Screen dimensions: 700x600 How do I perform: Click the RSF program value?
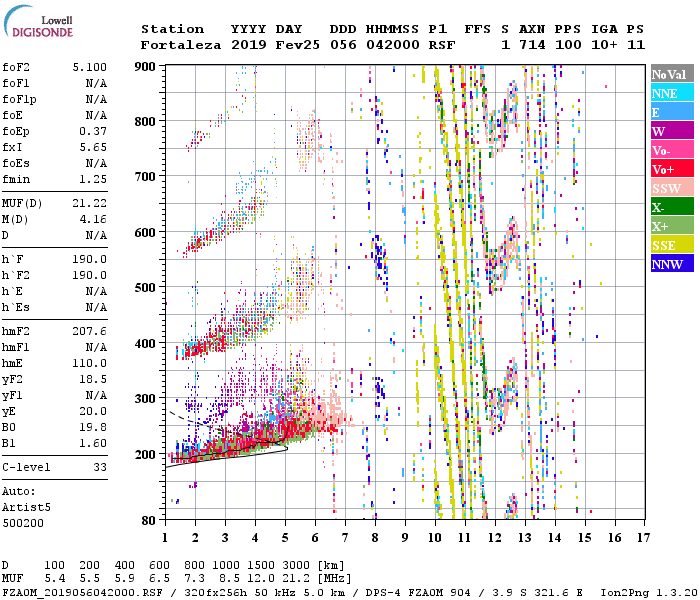tap(442, 45)
